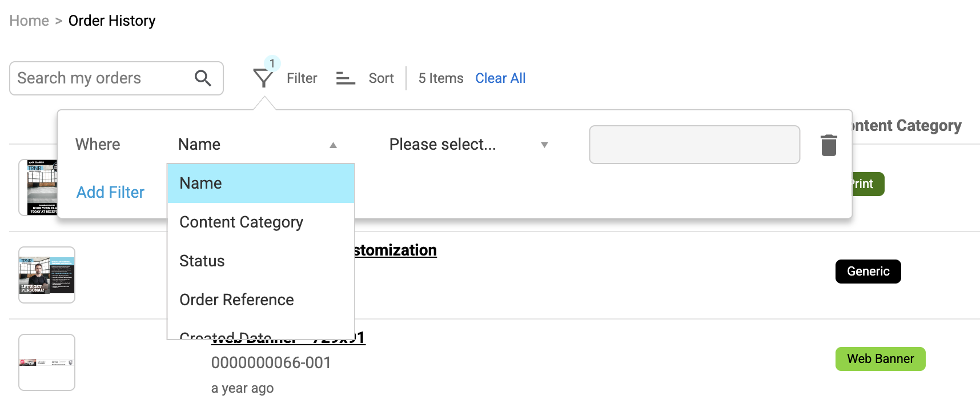Click the search magnifier icon
Image resolution: width=980 pixels, height=399 pixels.
pos(203,78)
